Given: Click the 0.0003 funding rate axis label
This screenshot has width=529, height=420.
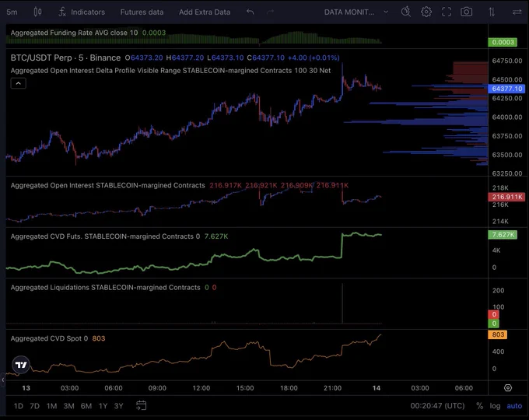Looking at the screenshot, I should click(x=503, y=42).
